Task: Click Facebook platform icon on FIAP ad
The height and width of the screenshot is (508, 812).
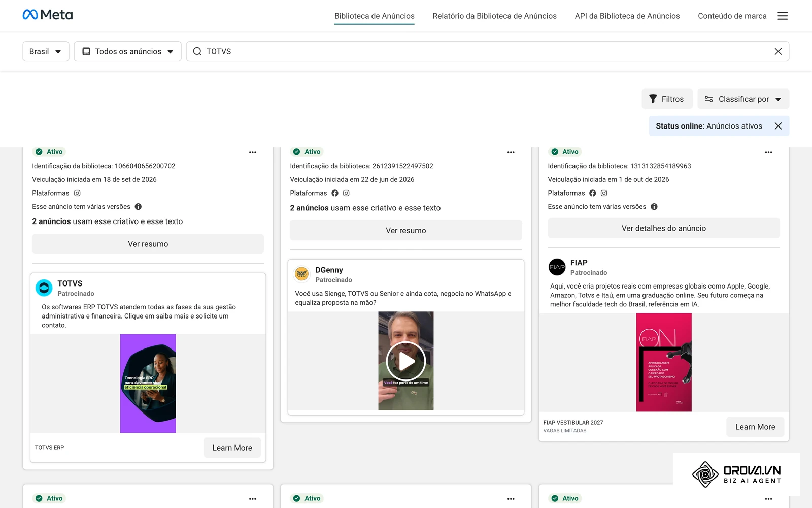Action: pos(592,193)
